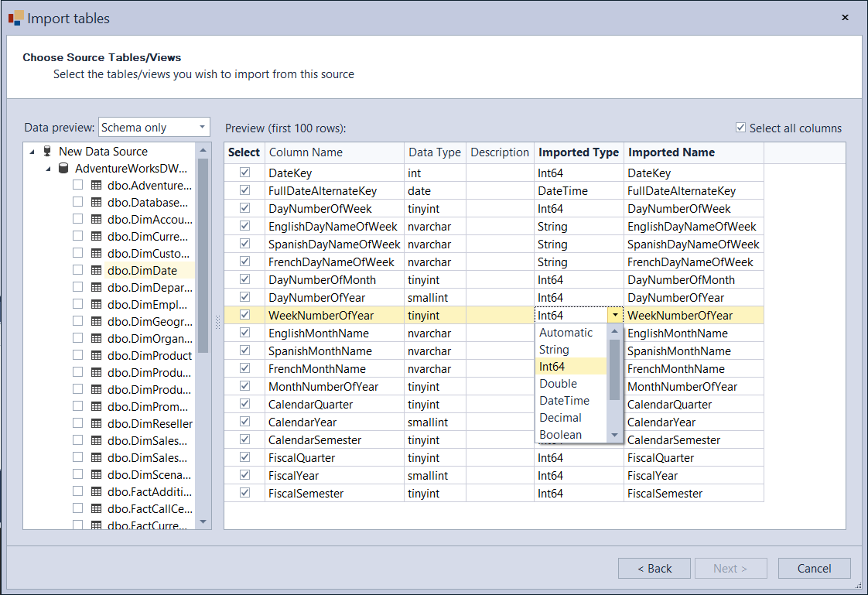Click the Cancel button
868x595 pixels.
[814, 569]
